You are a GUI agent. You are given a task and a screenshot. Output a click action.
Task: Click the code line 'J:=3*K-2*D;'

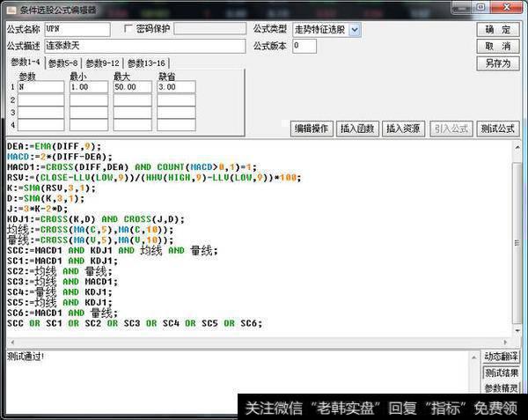click(x=37, y=209)
